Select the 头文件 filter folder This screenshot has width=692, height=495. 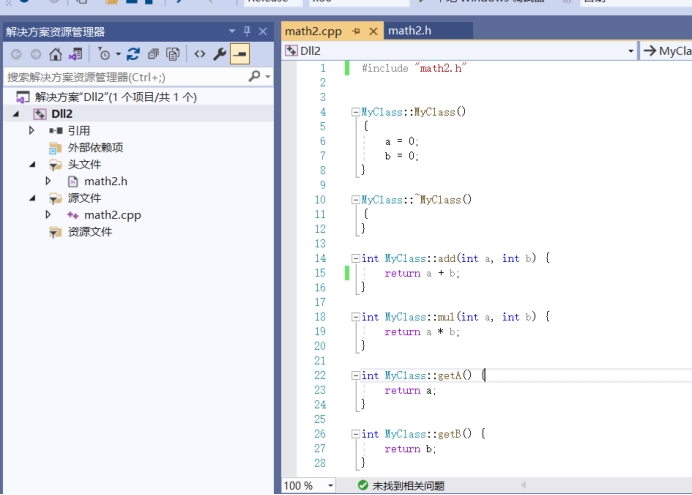[x=84, y=164]
